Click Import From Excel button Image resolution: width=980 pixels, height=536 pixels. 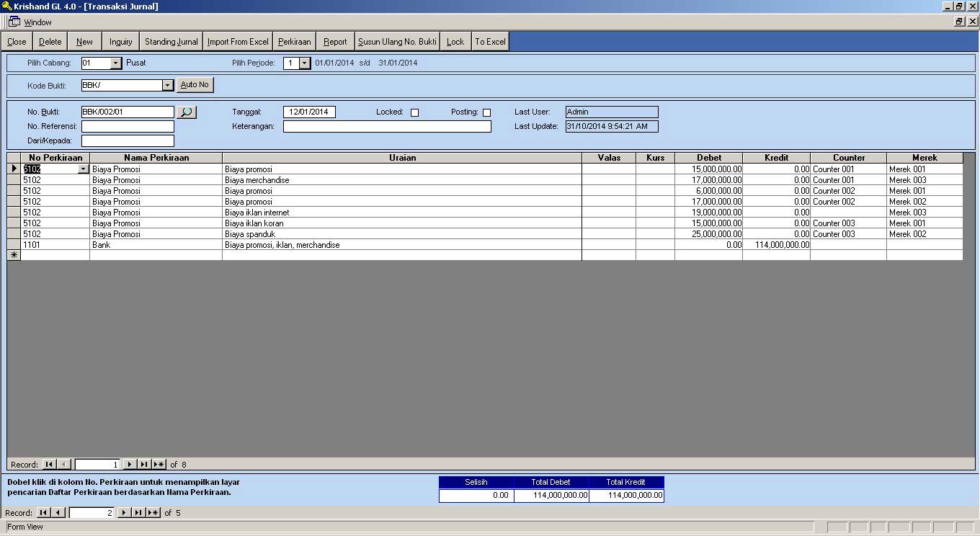pos(238,42)
